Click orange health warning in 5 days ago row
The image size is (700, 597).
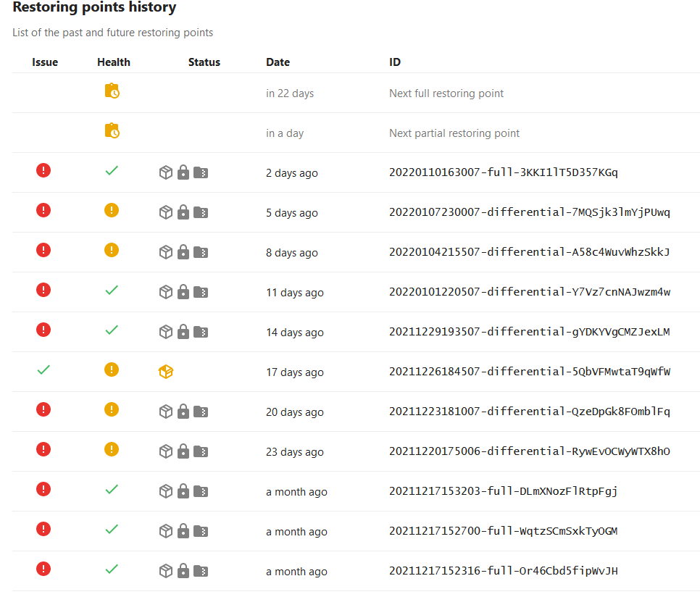pyautogui.click(x=112, y=210)
